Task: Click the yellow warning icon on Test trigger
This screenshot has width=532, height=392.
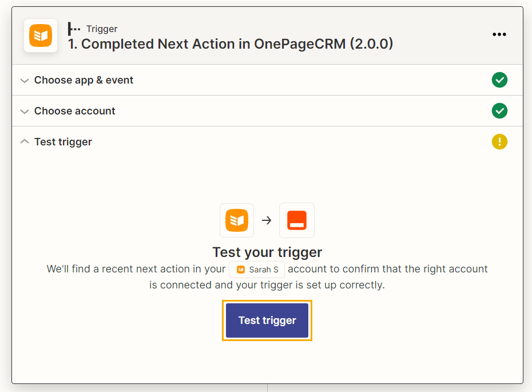Action: tap(499, 142)
